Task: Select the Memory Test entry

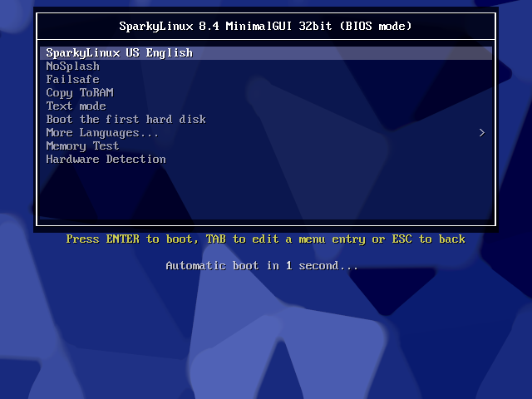Action: click(x=266, y=146)
